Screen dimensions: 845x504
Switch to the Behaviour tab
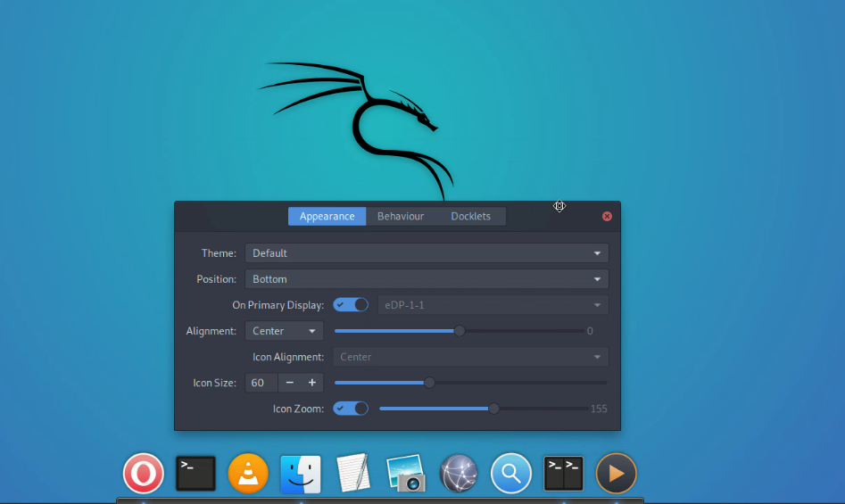coord(401,216)
